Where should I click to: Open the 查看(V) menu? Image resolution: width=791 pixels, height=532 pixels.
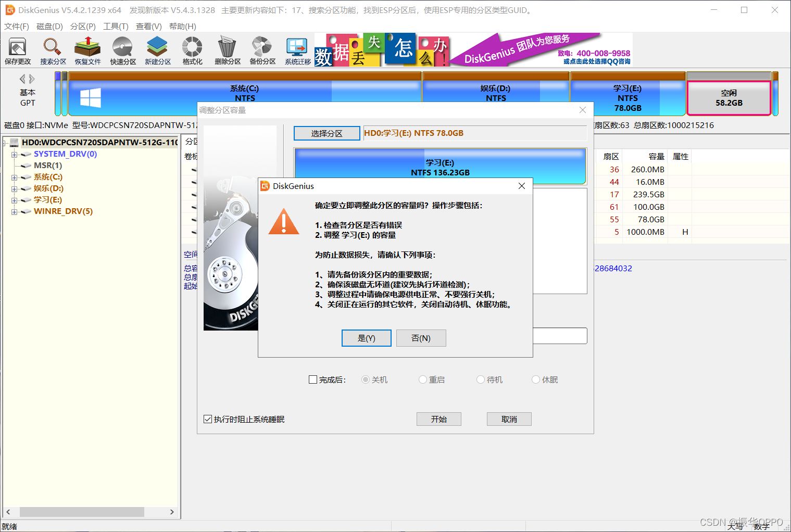(x=148, y=26)
